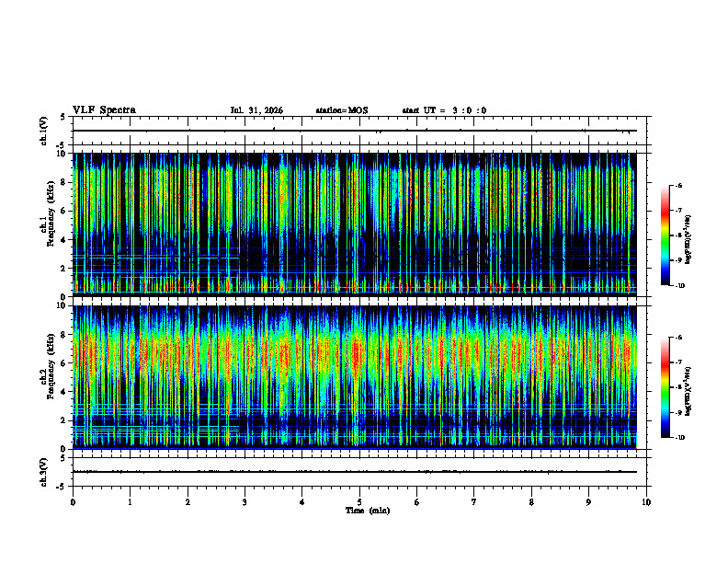Click the "Time (min)" axis label
728x563 pixels.
[368, 511]
